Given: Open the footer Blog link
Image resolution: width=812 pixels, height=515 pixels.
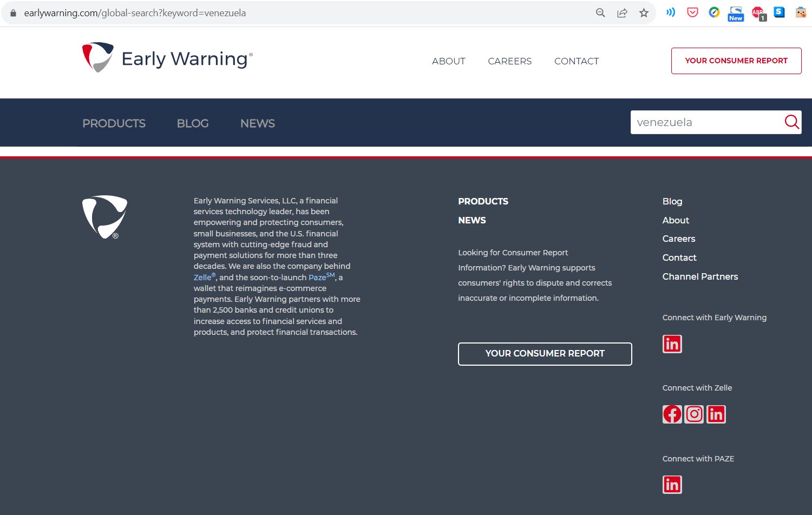Looking at the screenshot, I should [x=672, y=201].
